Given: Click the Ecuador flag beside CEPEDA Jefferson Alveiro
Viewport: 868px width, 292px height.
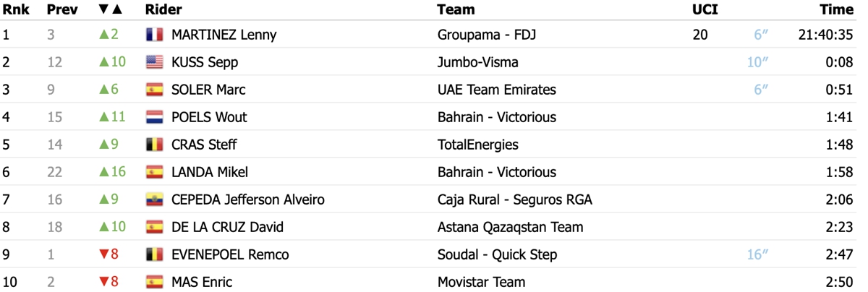Looking at the screenshot, I should pos(154,199).
